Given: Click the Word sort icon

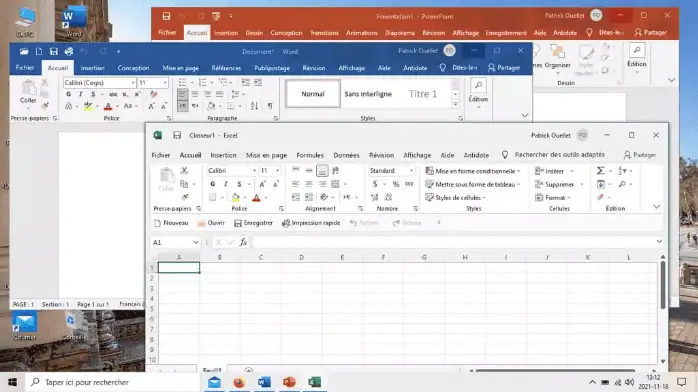Looking at the screenshot, I should (254, 106).
